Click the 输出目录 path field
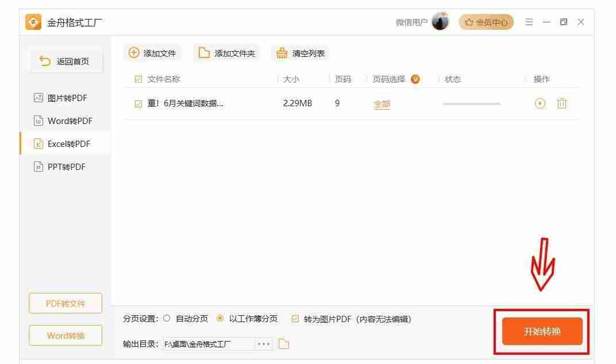The height and width of the screenshot is (364, 616). (209, 344)
